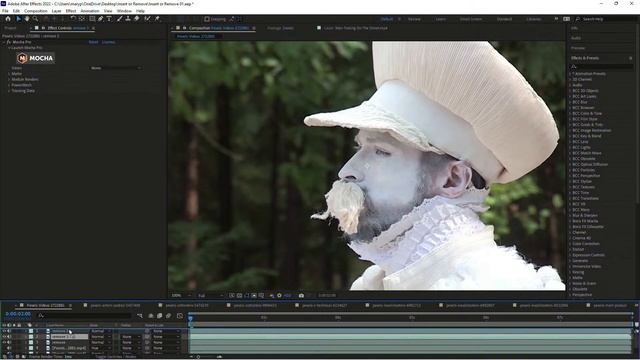Click Licensing link for Mocha Pro
The height and width of the screenshot is (360, 640).
pyautogui.click(x=109, y=42)
